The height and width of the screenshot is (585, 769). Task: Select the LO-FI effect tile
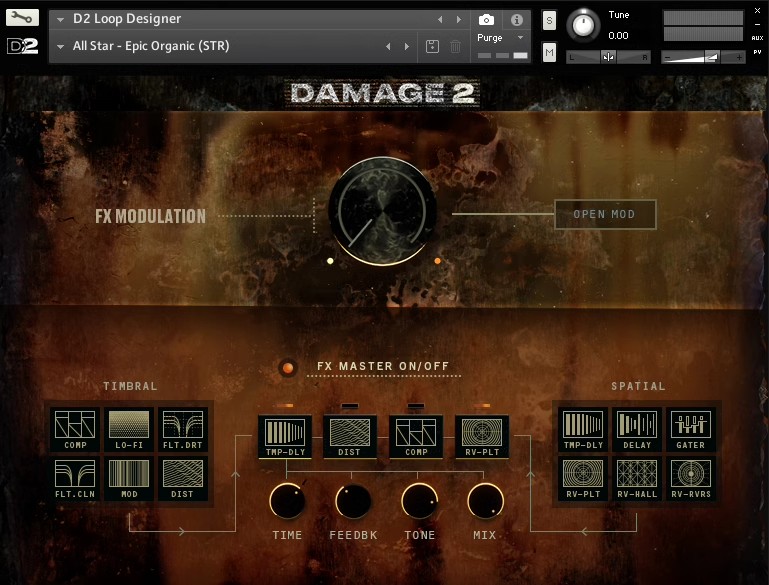[129, 430]
